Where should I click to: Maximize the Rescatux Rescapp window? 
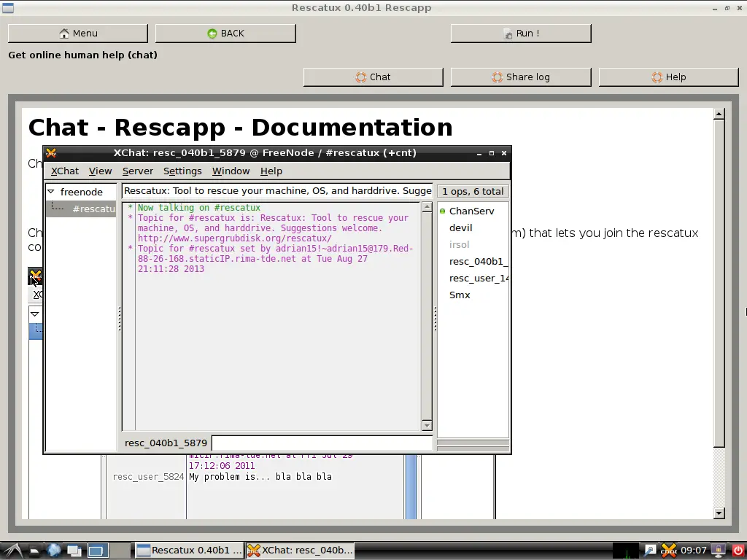tap(727, 8)
